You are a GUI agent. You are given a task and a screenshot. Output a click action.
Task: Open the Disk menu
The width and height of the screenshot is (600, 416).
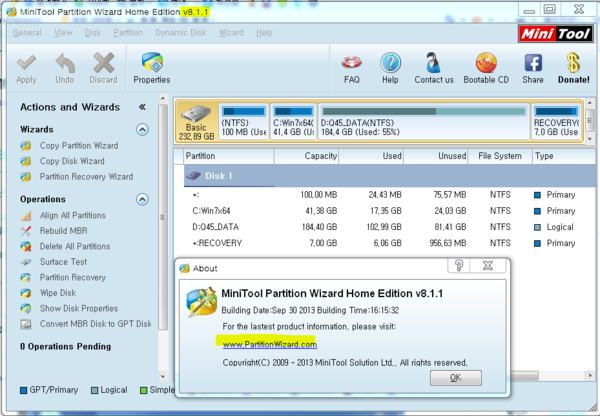(x=93, y=33)
